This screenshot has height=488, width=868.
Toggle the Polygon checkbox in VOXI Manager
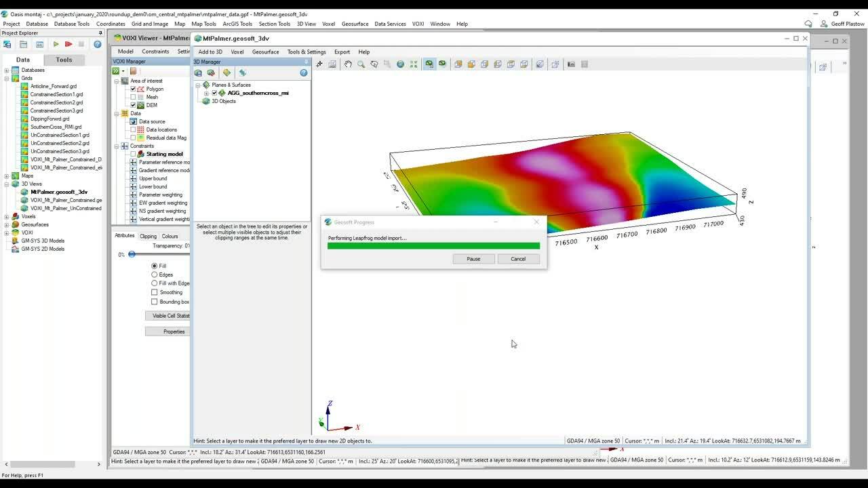tap(134, 89)
